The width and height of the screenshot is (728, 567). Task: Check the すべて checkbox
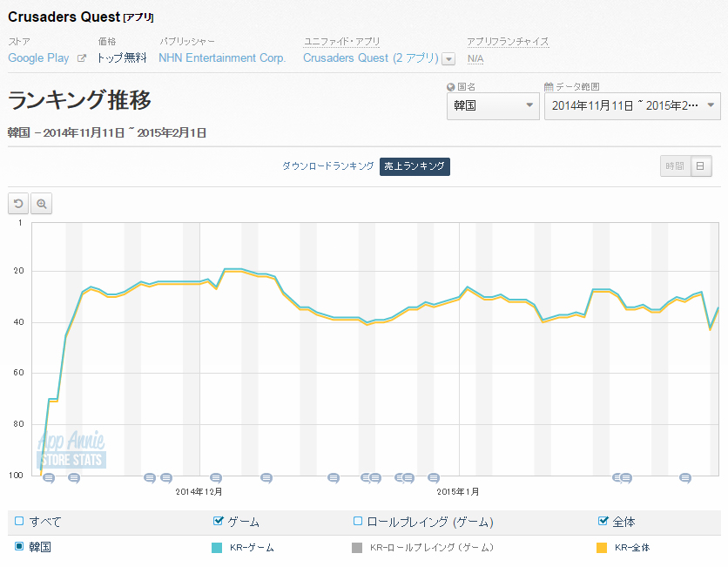19,521
